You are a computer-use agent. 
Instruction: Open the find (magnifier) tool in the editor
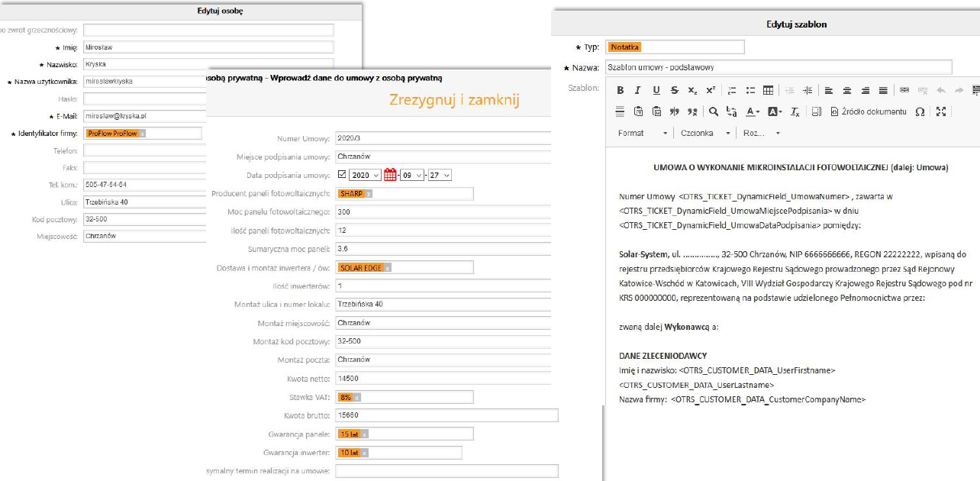[x=714, y=111]
